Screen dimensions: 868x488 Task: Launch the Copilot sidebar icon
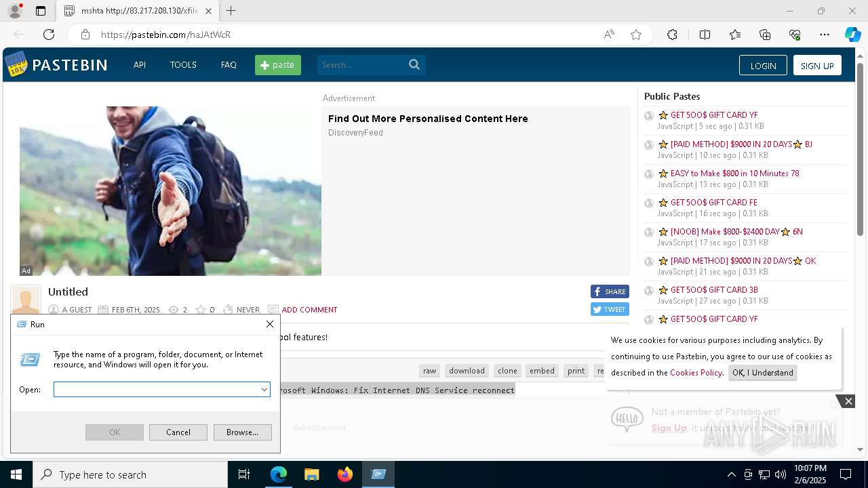[852, 35]
